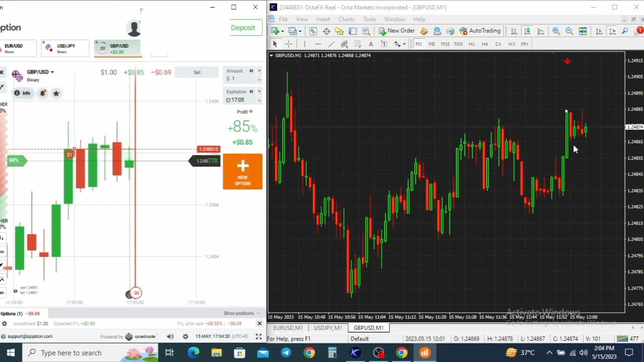The width and height of the screenshot is (644, 362).
Task: Switch to bar chart mode
Action: (514, 31)
